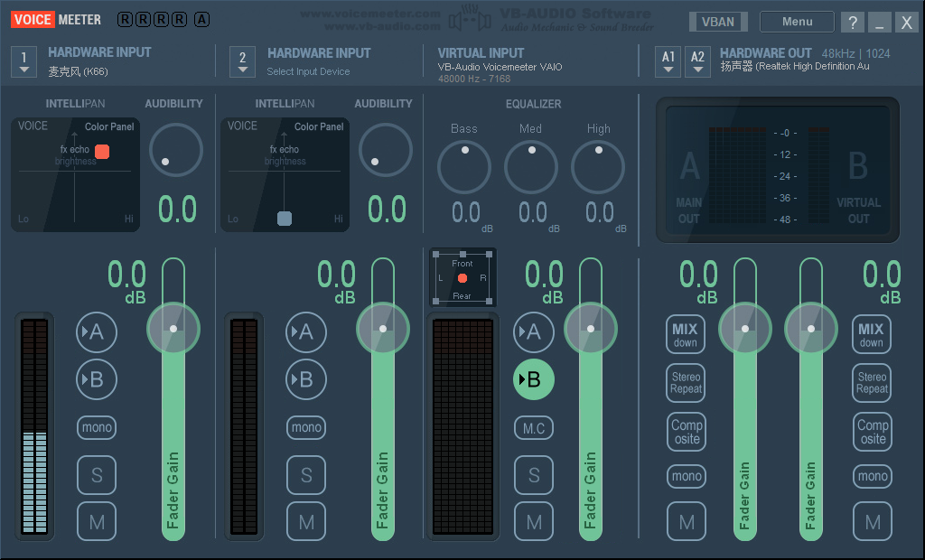This screenshot has width=925, height=560.
Task: Click the Med equalizer knob
Action: 531,168
